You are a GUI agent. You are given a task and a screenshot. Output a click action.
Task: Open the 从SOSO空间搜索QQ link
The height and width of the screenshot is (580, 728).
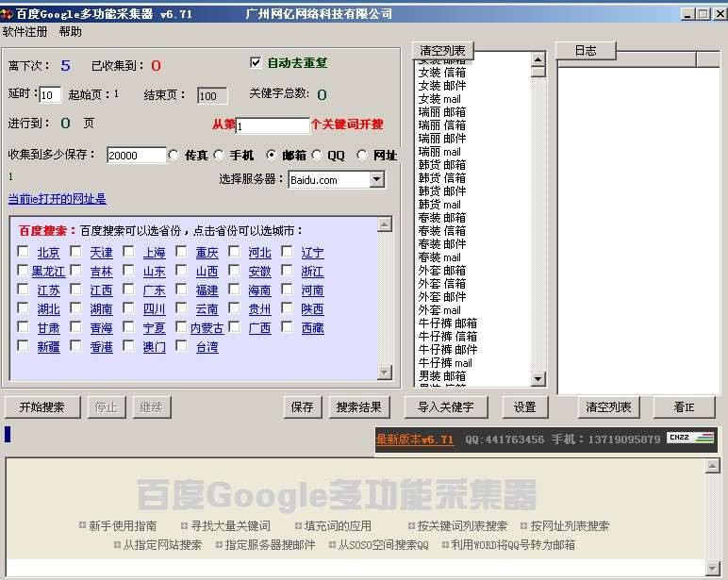(x=383, y=544)
